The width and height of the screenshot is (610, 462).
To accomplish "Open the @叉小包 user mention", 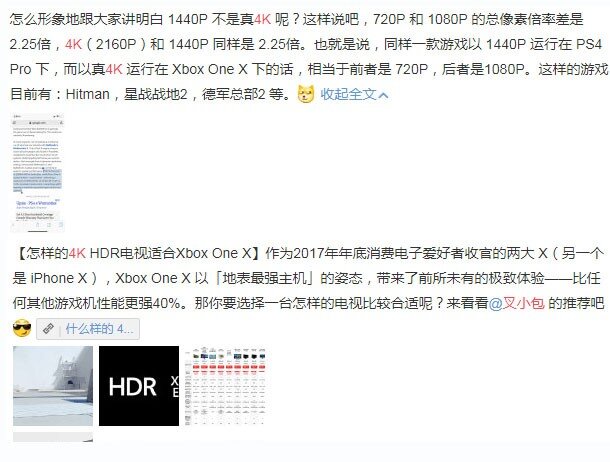I will (516, 303).
